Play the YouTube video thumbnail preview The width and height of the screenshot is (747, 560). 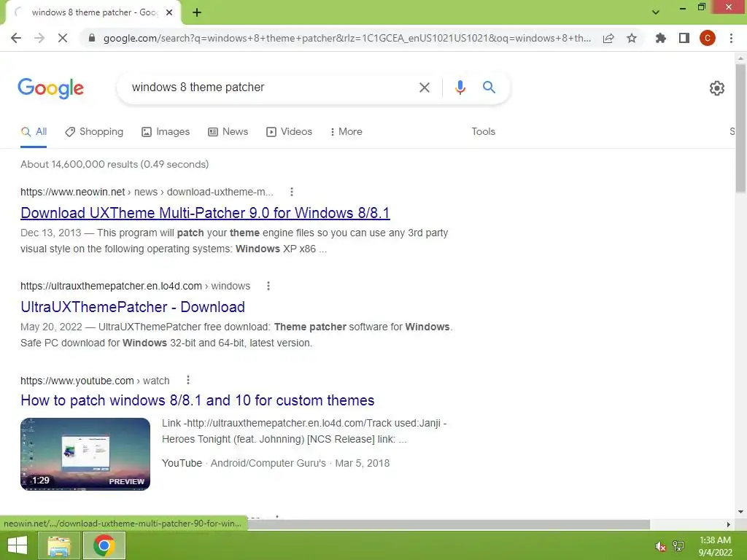pyautogui.click(x=85, y=454)
